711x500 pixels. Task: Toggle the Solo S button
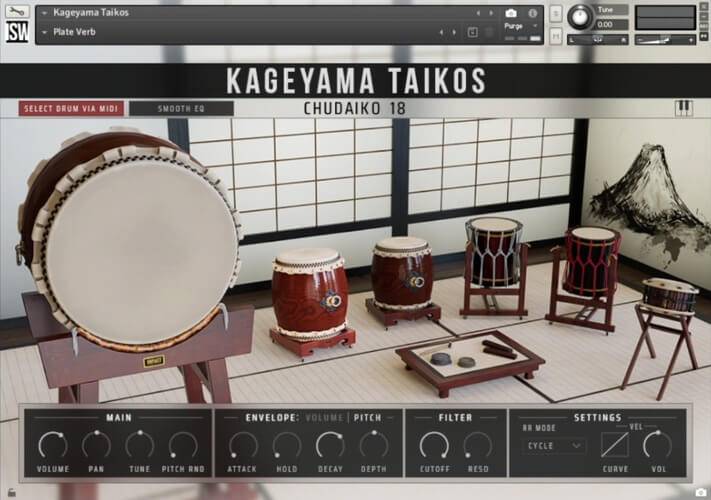(x=556, y=14)
